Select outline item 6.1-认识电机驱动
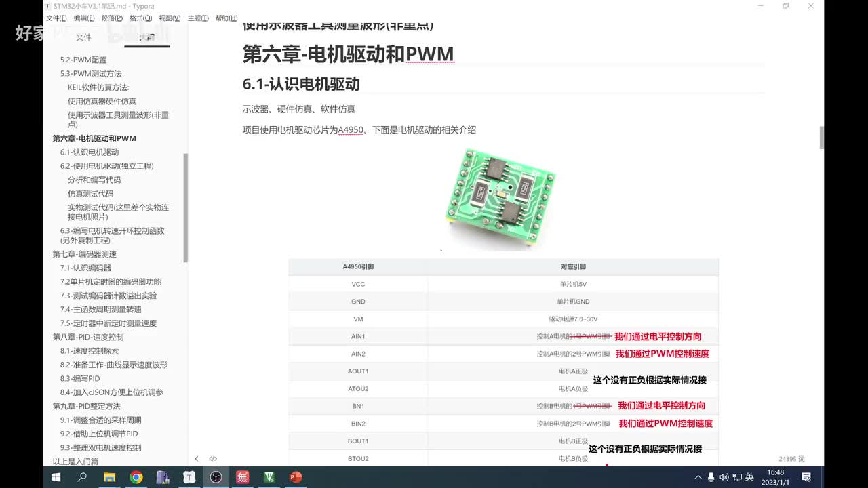This screenshot has width=868, height=488. [x=90, y=152]
